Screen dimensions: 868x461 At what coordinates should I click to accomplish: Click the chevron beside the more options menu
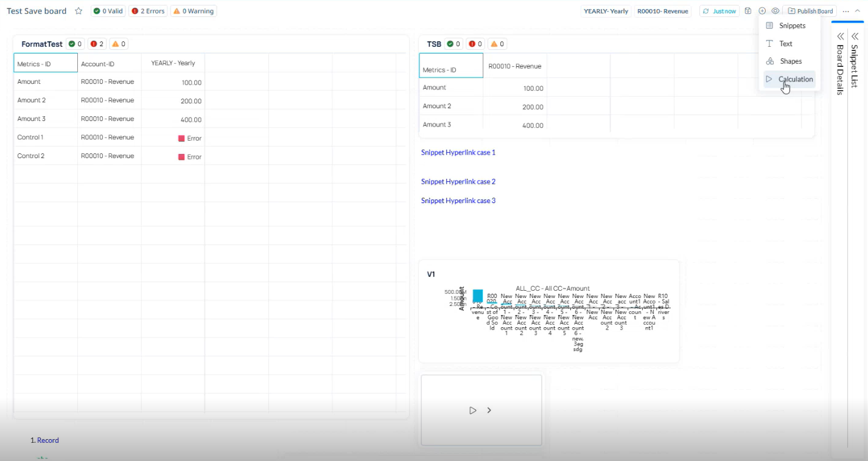coord(858,10)
